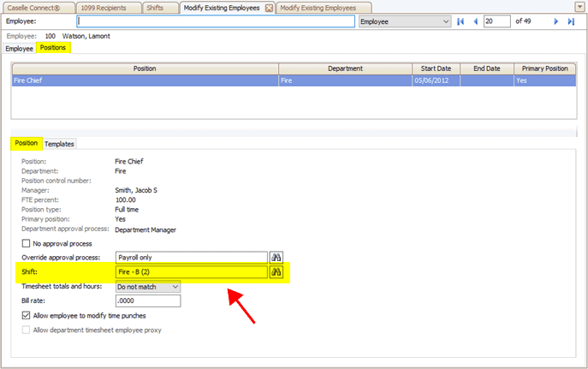Jump to last employee record
Image resolution: width=588 pixels, height=369 pixels.
[571, 21]
